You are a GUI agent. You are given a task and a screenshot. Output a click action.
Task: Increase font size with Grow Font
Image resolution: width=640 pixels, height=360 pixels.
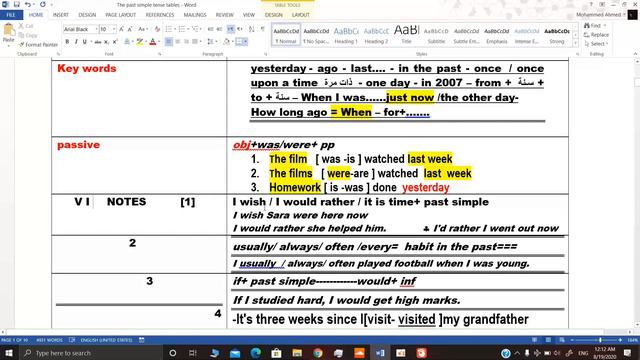pyautogui.click(x=122, y=29)
